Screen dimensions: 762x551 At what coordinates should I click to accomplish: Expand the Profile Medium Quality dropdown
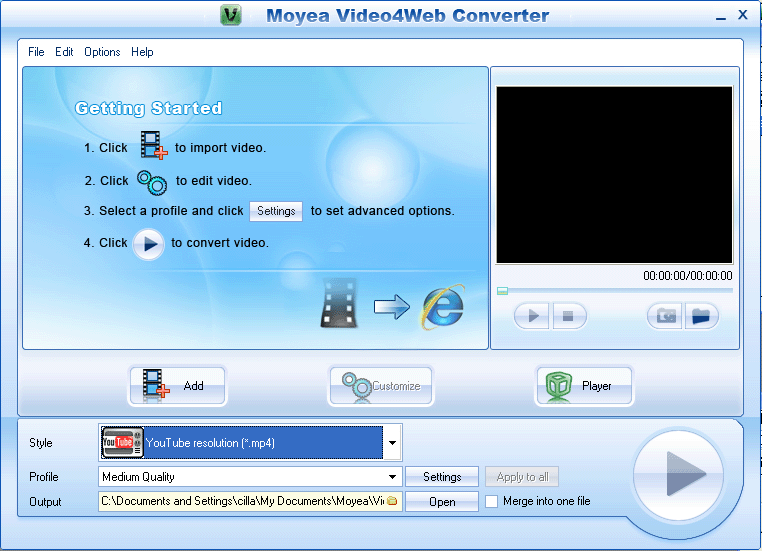point(250,477)
